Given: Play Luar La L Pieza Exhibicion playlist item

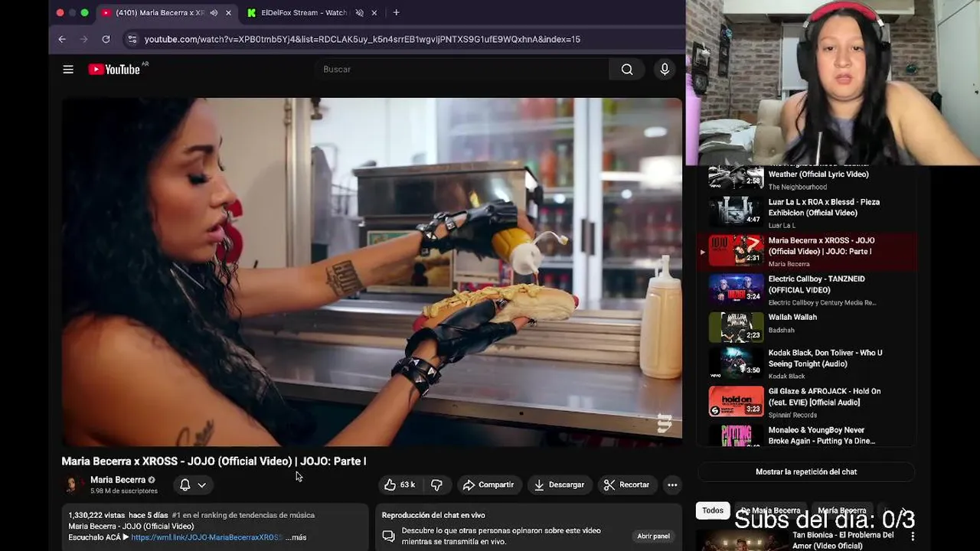Looking at the screenshot, I should click(806, 214).
